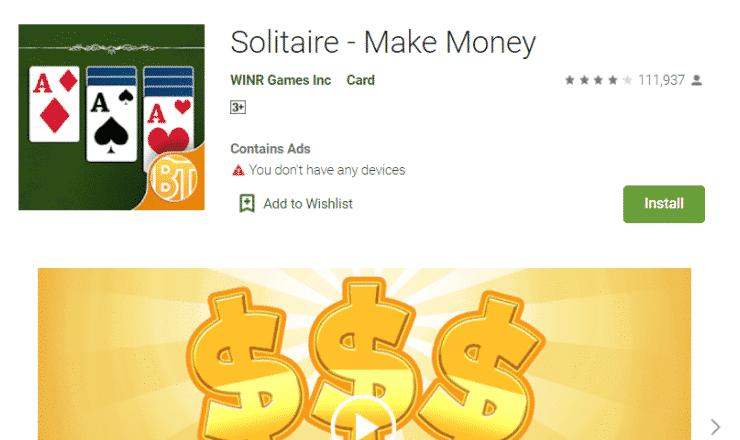740x440 pixels.
Task: Click Add to Wishlist text
Action: [x=308, y=204]
